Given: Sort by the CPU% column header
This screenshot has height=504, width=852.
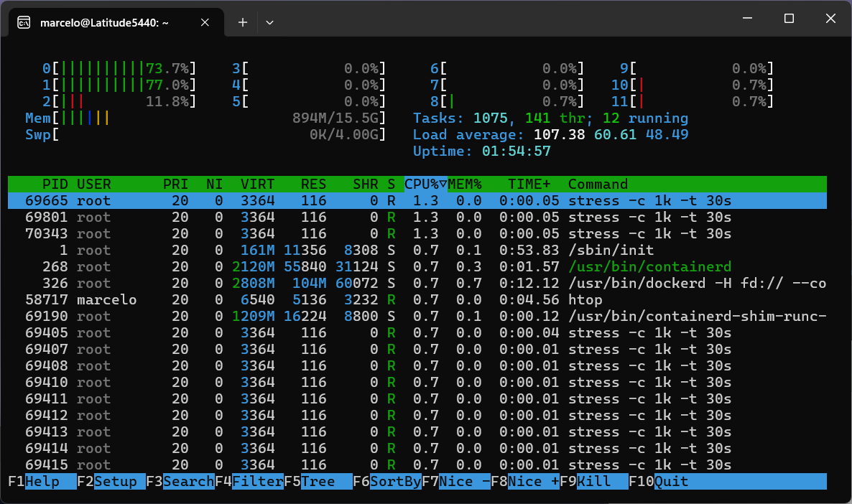Looking at the screenshot, I should [x=425, y=185].
